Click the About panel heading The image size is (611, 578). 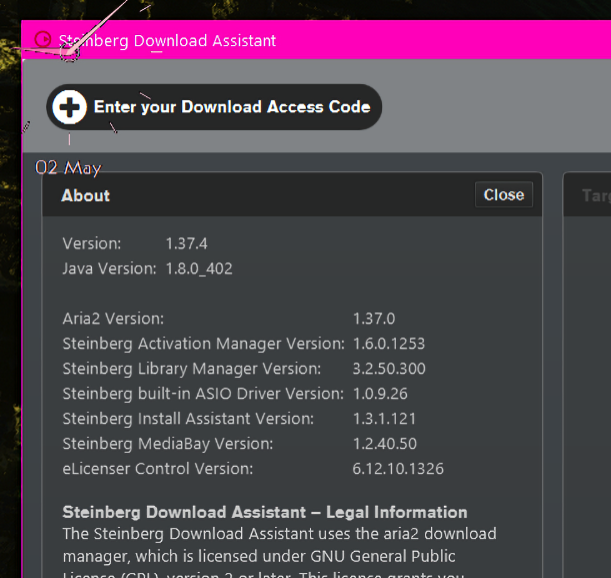(86, 196)
